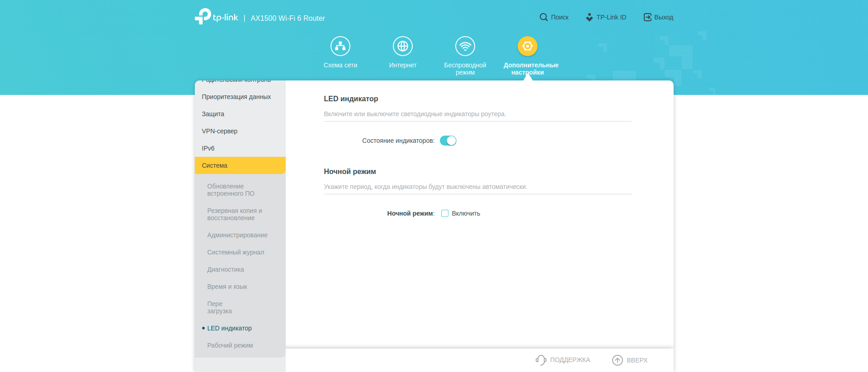Click the search magnifier icon
Image resolution: width=868 pixels, height=372 pixels.
[543, 17]
